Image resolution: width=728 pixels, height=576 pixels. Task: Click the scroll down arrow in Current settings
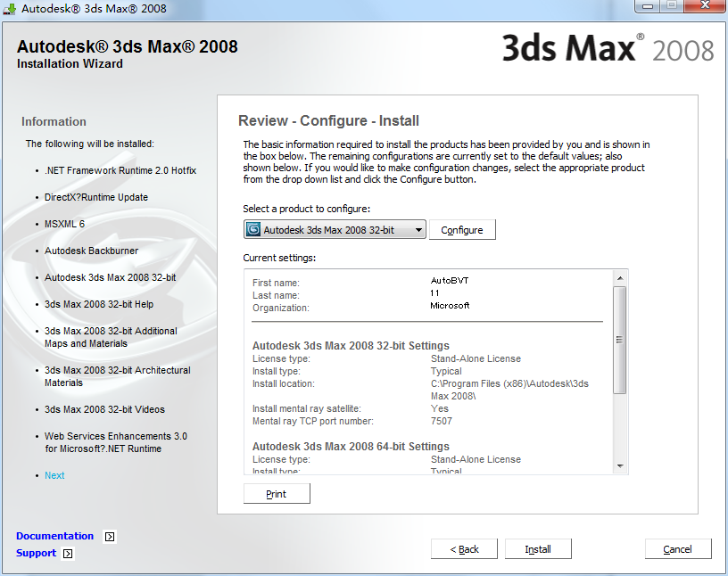coord(620,466)
